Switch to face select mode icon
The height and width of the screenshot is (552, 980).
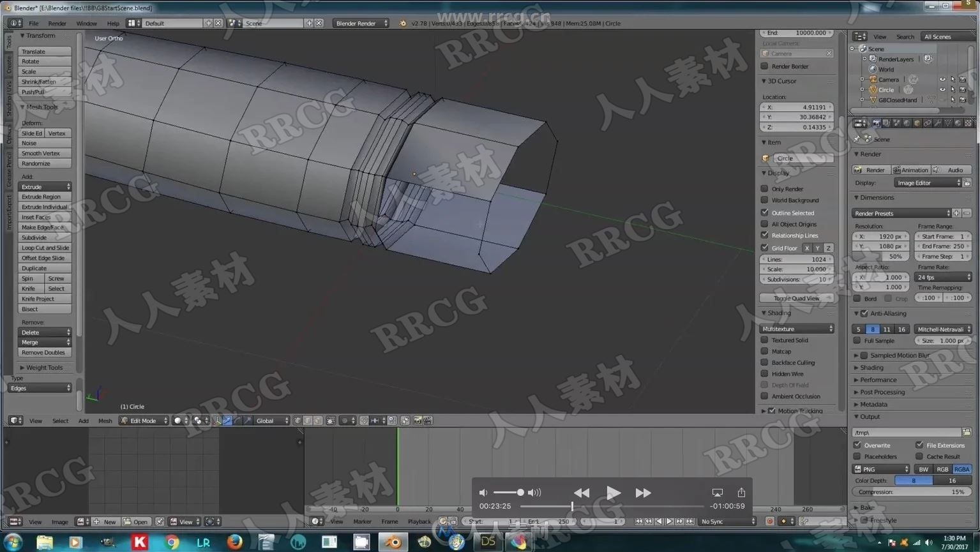(317, 421)
